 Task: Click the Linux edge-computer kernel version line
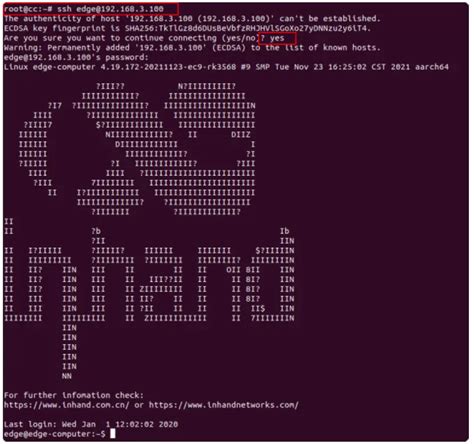[226, 67]
